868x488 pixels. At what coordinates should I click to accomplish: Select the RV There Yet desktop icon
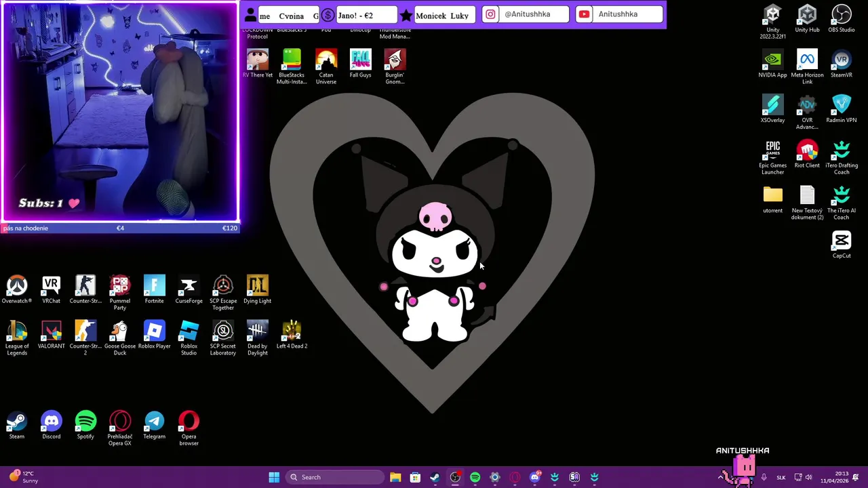click(257, 64)
